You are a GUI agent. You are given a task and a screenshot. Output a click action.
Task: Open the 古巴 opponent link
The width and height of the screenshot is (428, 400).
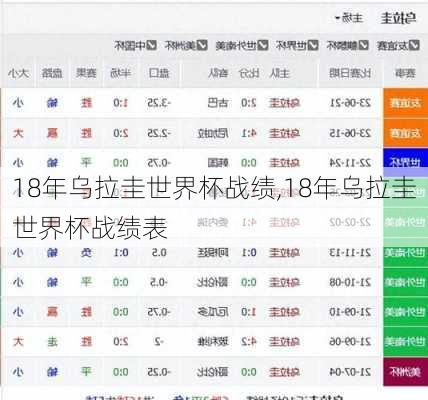point(218,103)
